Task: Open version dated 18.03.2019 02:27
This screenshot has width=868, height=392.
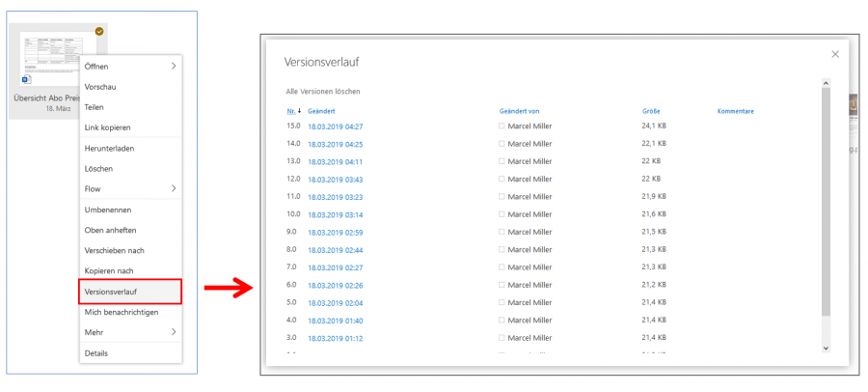Action: point(336,267)
